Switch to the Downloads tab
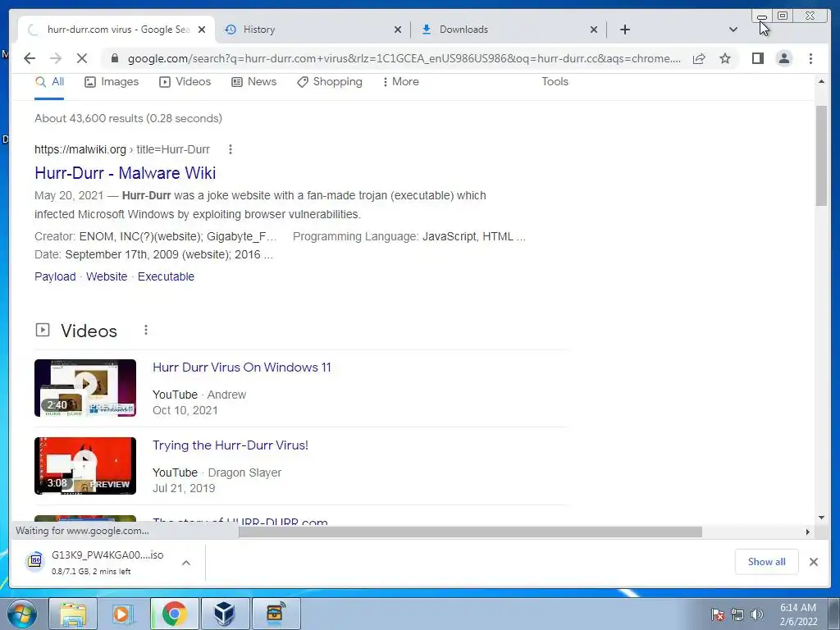Viewport: 840px width, 630px height. coord(509,30)
